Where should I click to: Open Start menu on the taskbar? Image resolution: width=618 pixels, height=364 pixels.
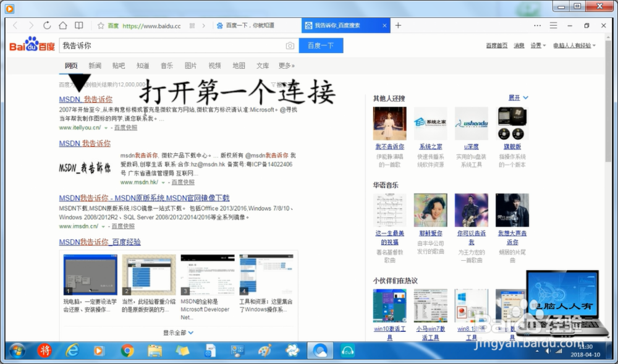pyautogui.click(x=17, y=350)
